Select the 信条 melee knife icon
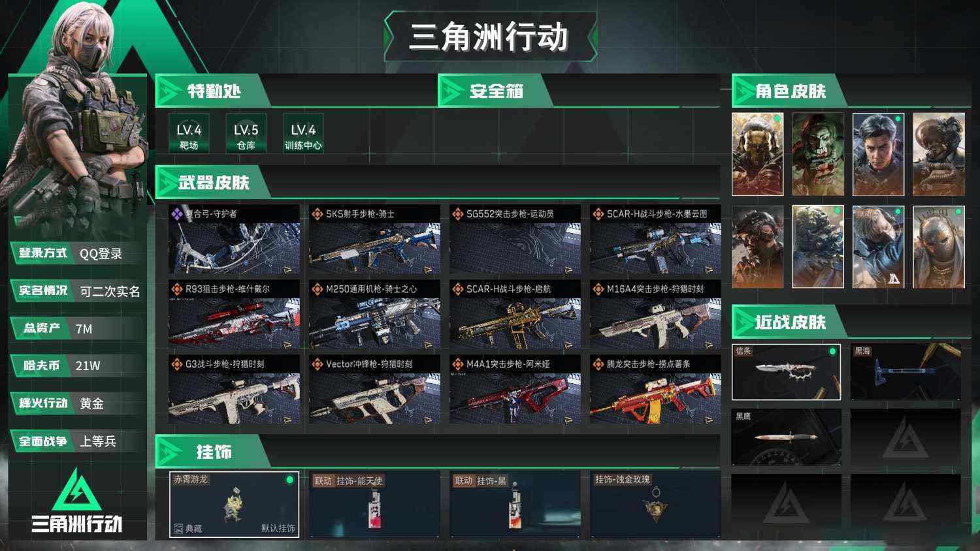 pyautogui.click(x=787, y=372)
